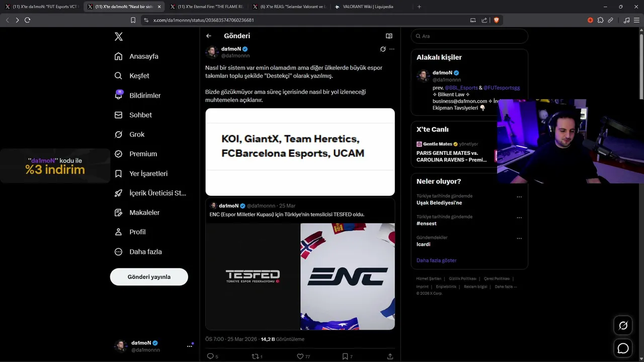Repost using the retweet icon
The height and width of the screenshot is (362, 644).
pos(255,356)
